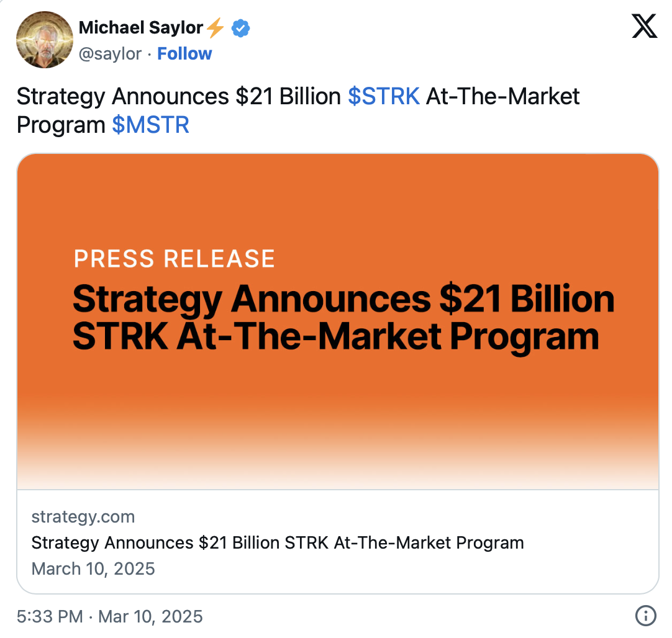Open the $STRK cashtag
Viewport: 672px width, 638px height.
383,97
